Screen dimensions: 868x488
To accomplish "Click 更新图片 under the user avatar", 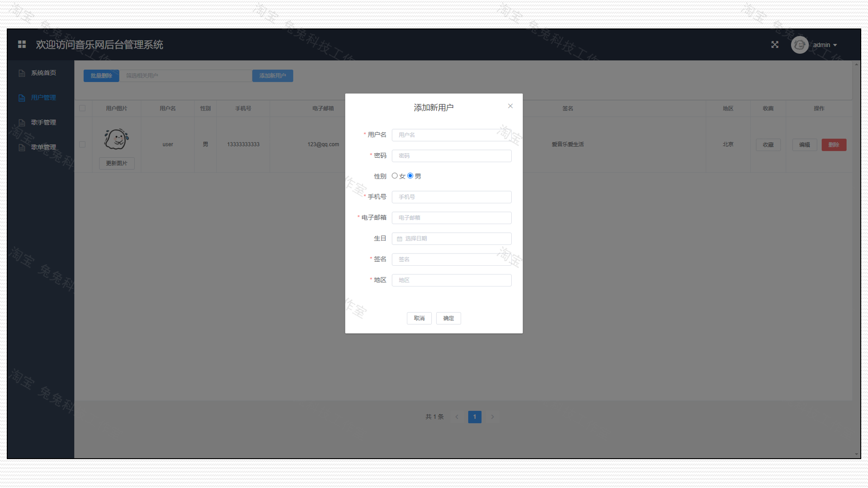I will [116, 163].
